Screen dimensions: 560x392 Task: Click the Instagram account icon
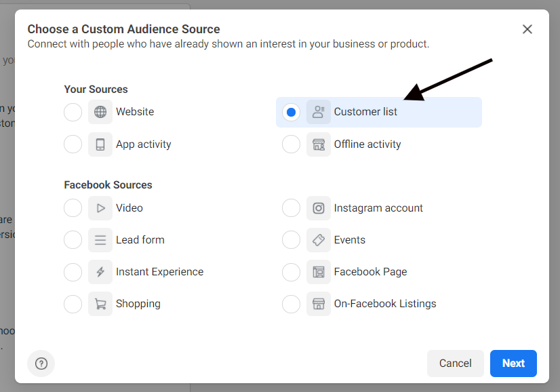319,208
